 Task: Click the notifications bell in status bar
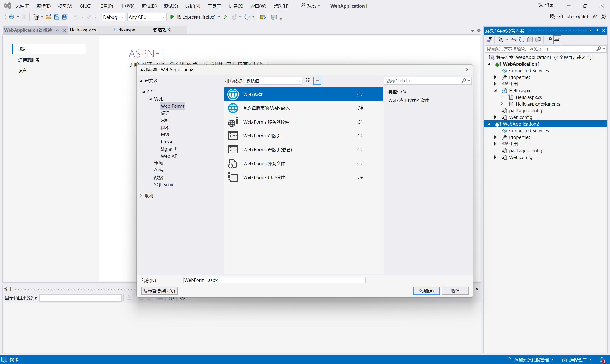tap(602, 359)
